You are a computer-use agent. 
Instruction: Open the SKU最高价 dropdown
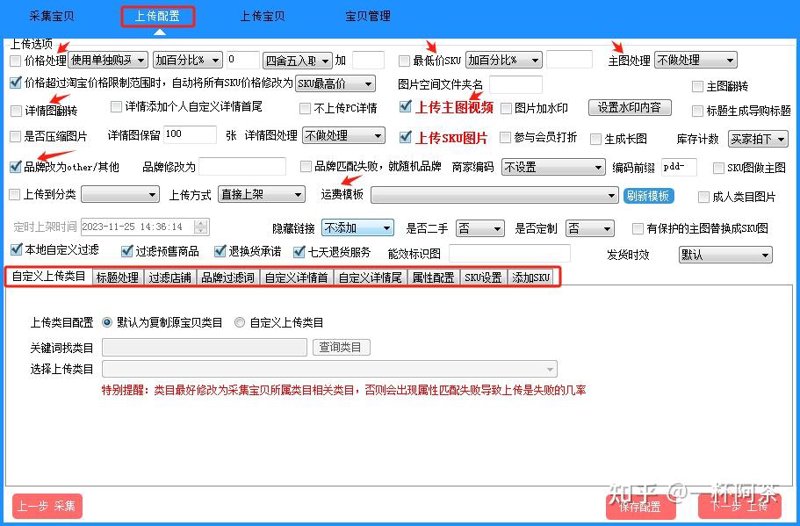coord(336,83)
